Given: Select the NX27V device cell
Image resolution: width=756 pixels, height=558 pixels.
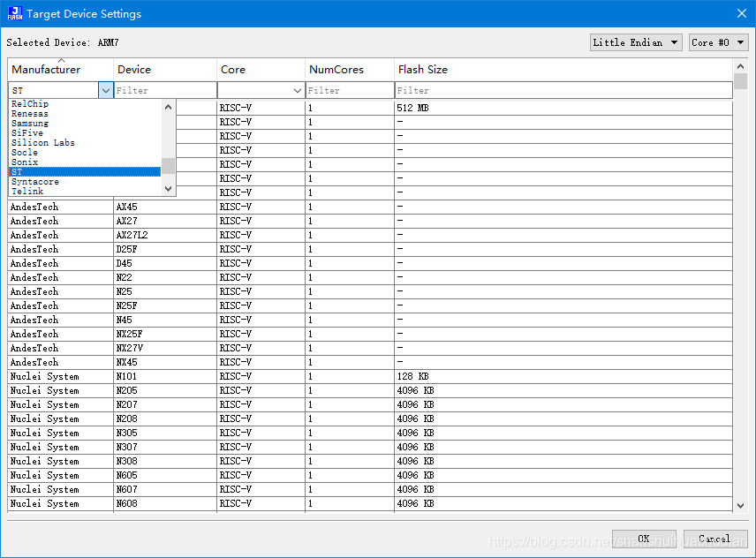Looking at the screenshot, I should click(165, 348).
